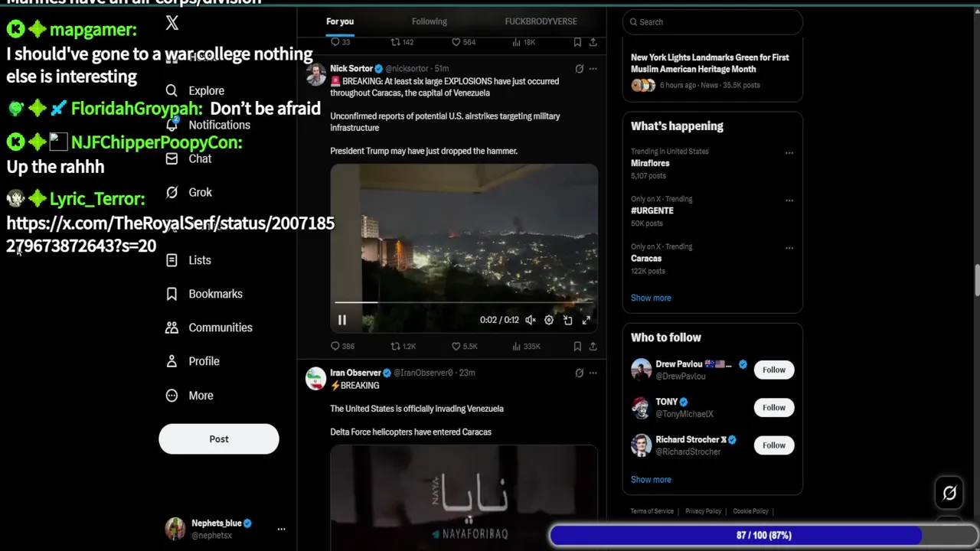View analytics of Nick Sortor's post (335K)

(526, 347)
